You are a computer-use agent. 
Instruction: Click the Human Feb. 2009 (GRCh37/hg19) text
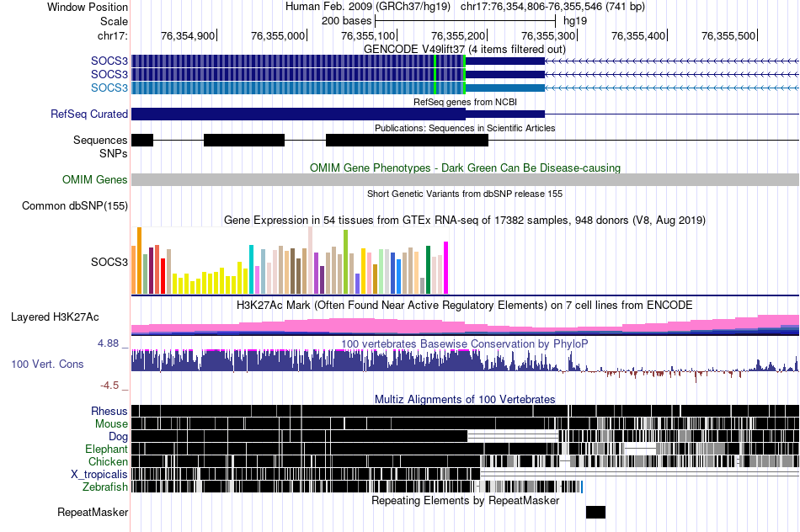[x=368, y=7]
